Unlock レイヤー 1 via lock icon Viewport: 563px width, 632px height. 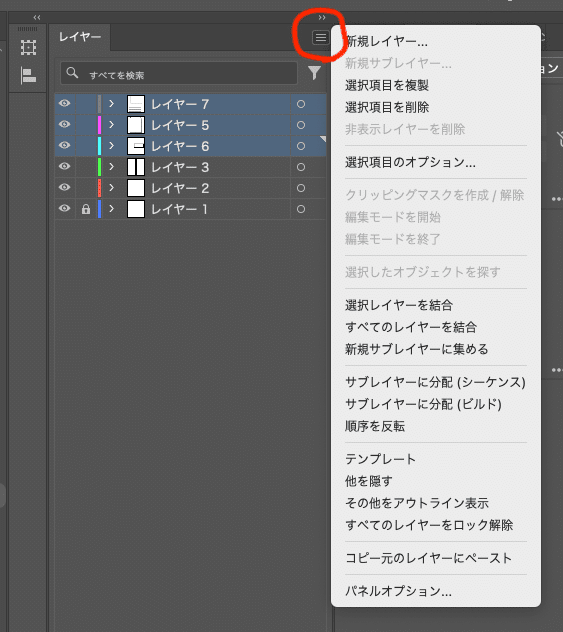coord(85,209)
